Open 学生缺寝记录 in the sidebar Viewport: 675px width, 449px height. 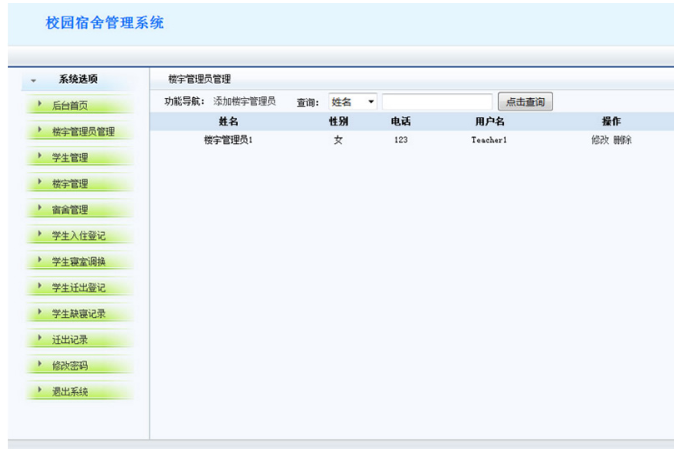(78, 314)
